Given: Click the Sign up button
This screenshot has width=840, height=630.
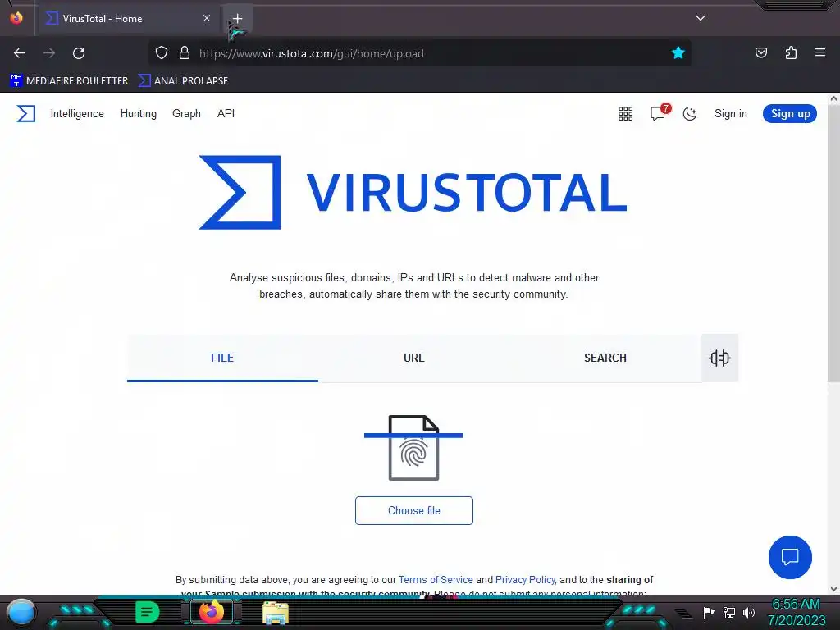Looking at the screenshot, I should (x=790, y=113).
